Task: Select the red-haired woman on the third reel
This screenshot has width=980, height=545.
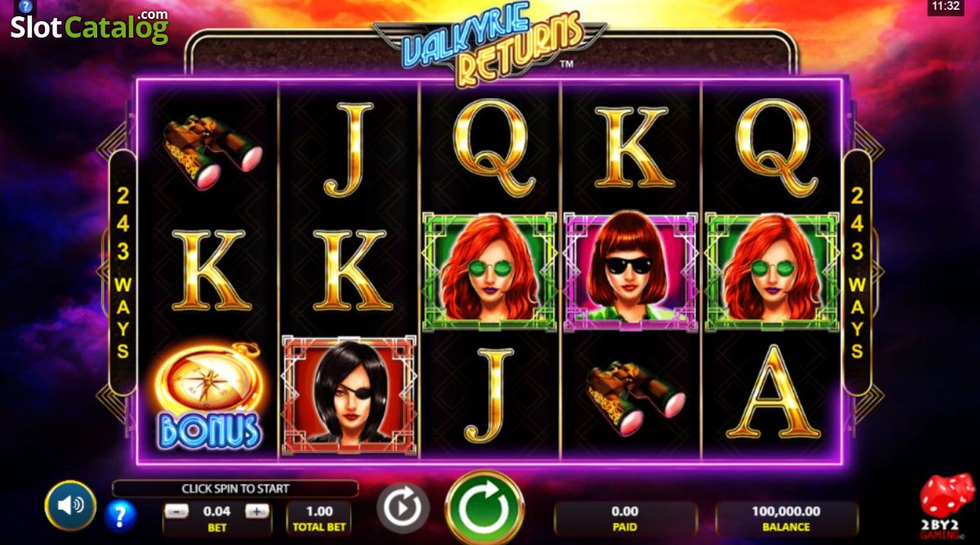Action: 489,271
